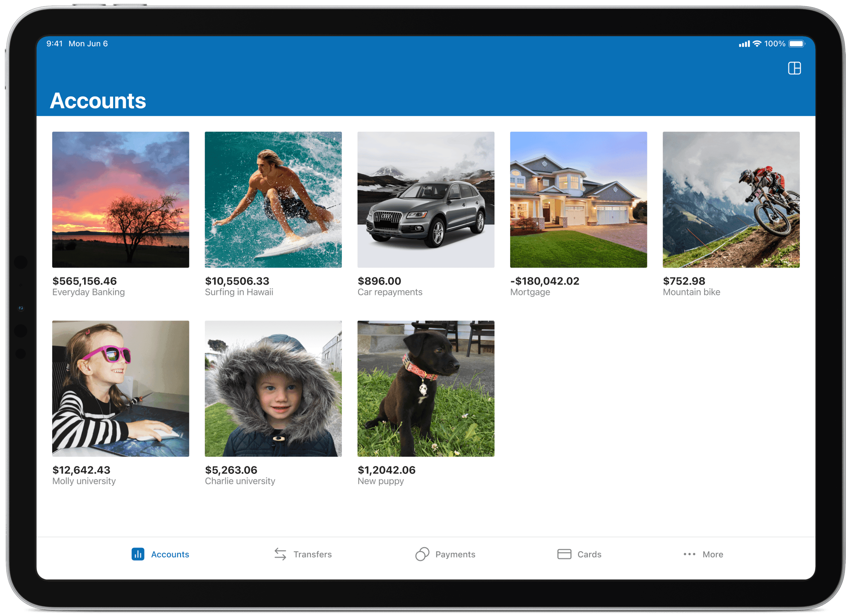The width and height of the screenshot is (852, 616).
Task: Open Everyday Banking sunset thumbnail
Action: (120, 200)
